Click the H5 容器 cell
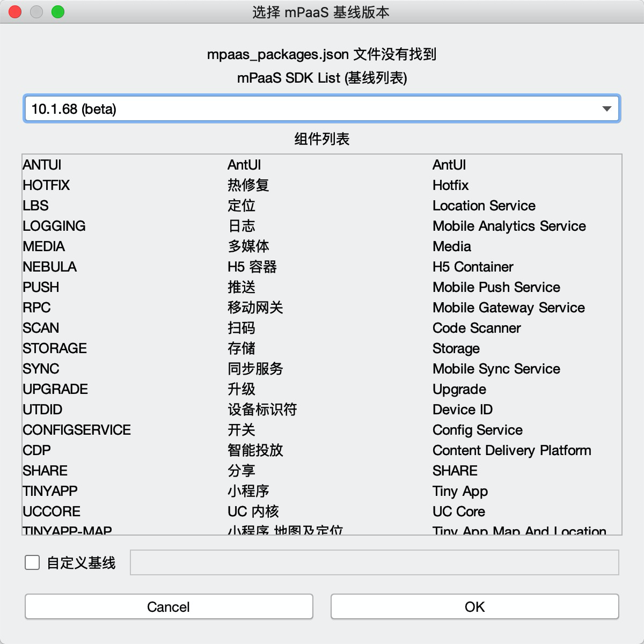This screenshot has height=644, width=644. 252,267
